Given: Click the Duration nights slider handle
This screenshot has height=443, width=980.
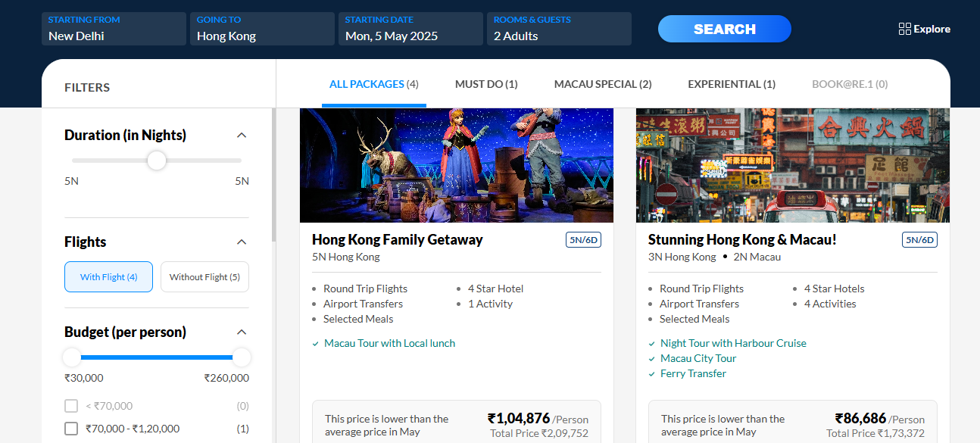Looking at the screenshot, I should [157, 161].
